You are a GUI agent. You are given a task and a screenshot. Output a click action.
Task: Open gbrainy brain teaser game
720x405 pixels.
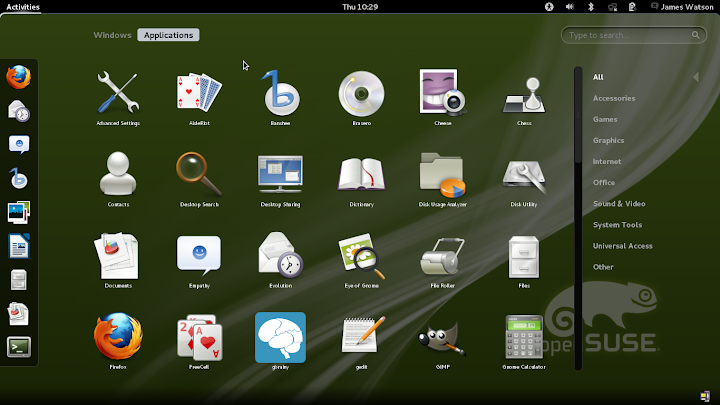(x=281, y=341)
